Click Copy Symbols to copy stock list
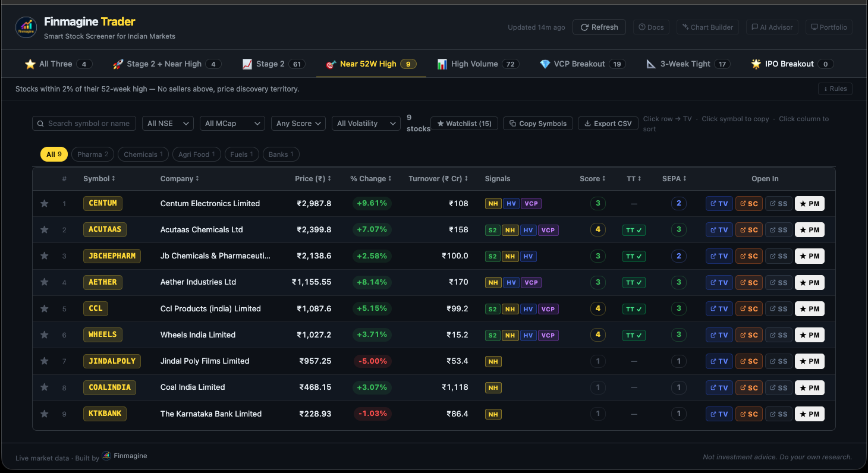 point(537,123)
